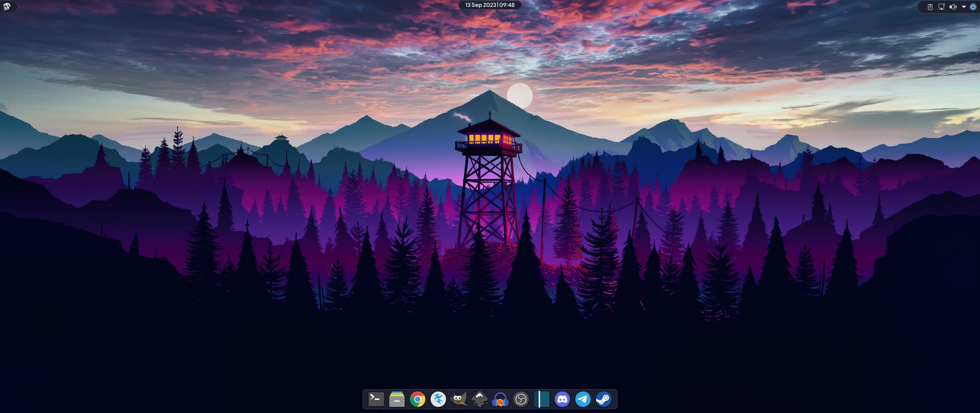Viewport: 980px width, 413px height.
Task: Open Discord from the dock
Action: coord(562,399)
